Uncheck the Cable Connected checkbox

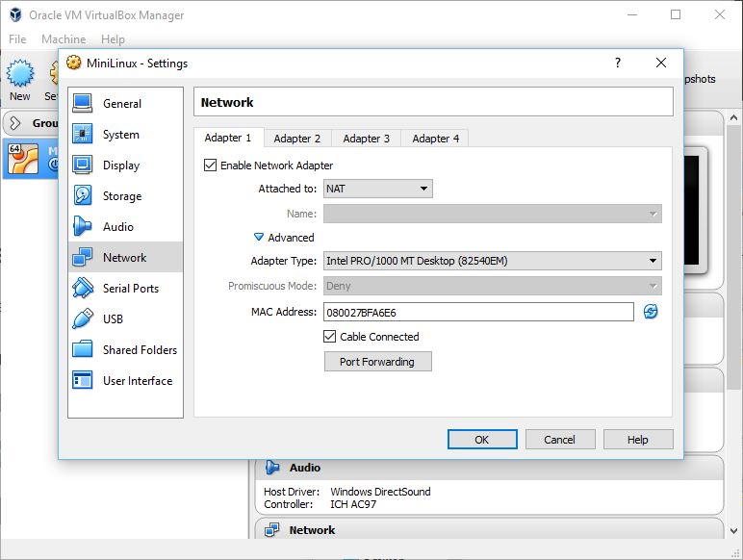click(x=330, y=337)
